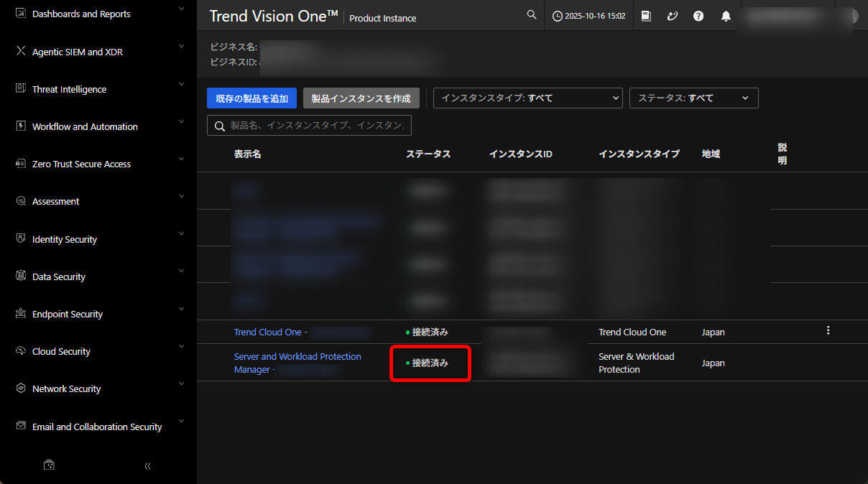The height and width of the screenshot is (484, 868).
Task: Select Cloud Security in the sidebar
Action: (61, 351)
